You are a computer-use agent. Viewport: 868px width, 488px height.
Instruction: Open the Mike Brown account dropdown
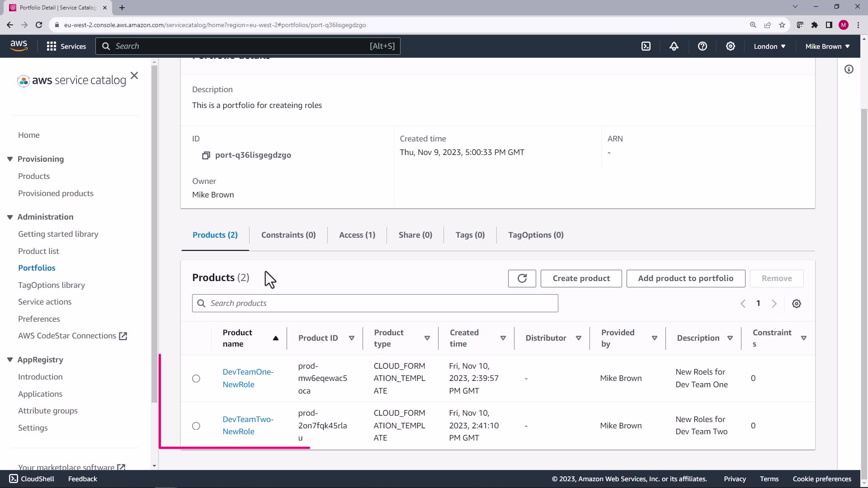tap(827, 46)
